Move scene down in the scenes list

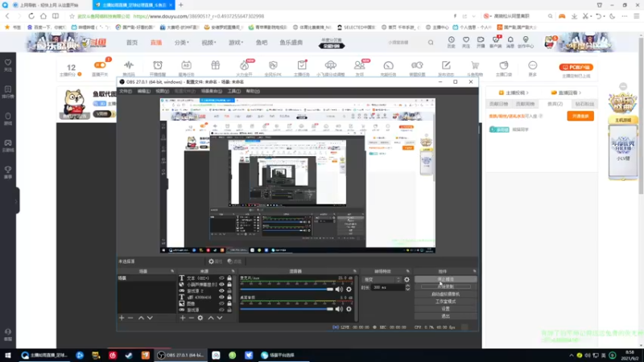click(x=150, y=318)
